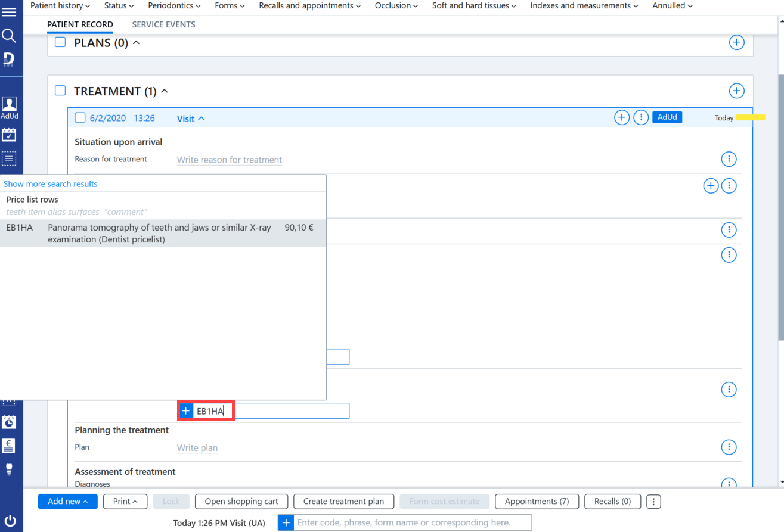The height and width of the screenshot is (532, 784).
Task: Open the Forms dropdown menu
Action: (x=230, y=5)
